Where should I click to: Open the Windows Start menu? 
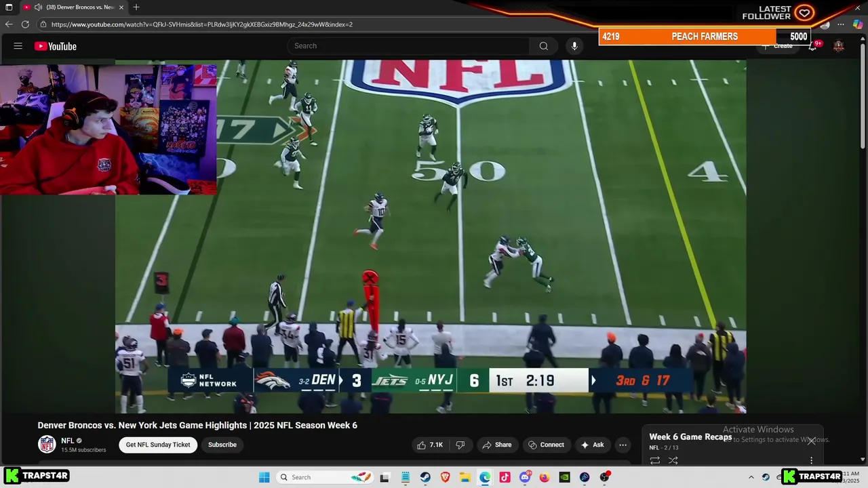[x=264, y=477]
